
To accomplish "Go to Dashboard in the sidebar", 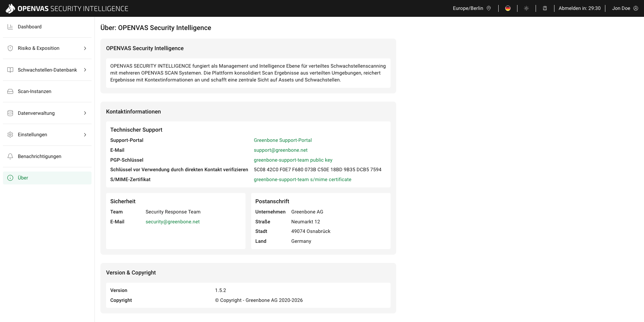I will pyautogui.click(x=47, y=27).
